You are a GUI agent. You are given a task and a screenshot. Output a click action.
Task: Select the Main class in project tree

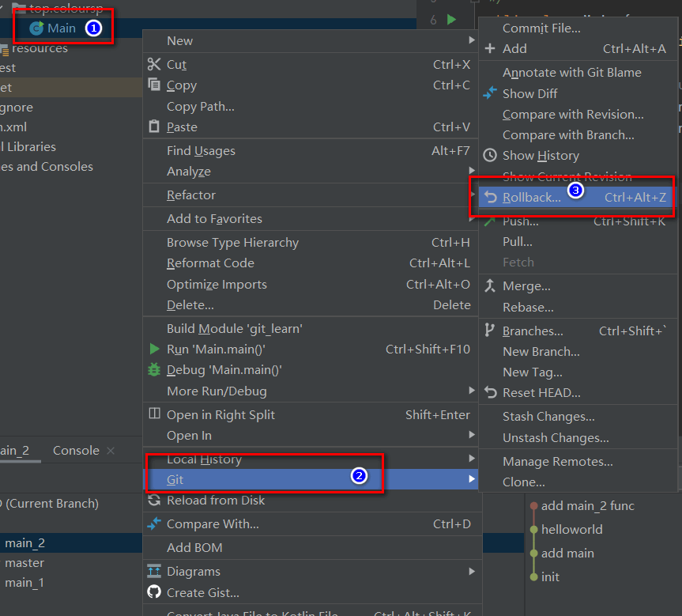(61, 28)
